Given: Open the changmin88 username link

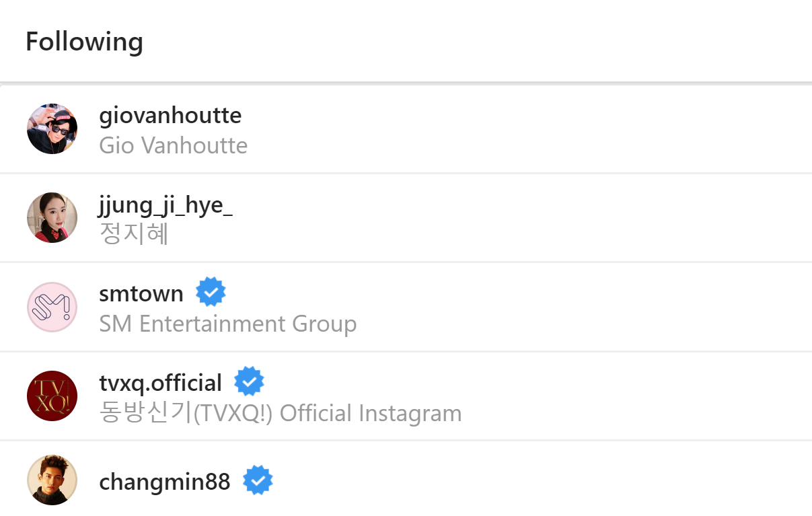Looking at the screenshot, I should pos(164,482).
